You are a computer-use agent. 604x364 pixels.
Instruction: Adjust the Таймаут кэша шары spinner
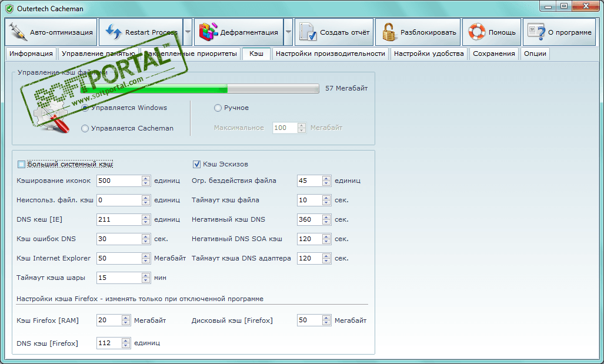[x=146, y=278]
